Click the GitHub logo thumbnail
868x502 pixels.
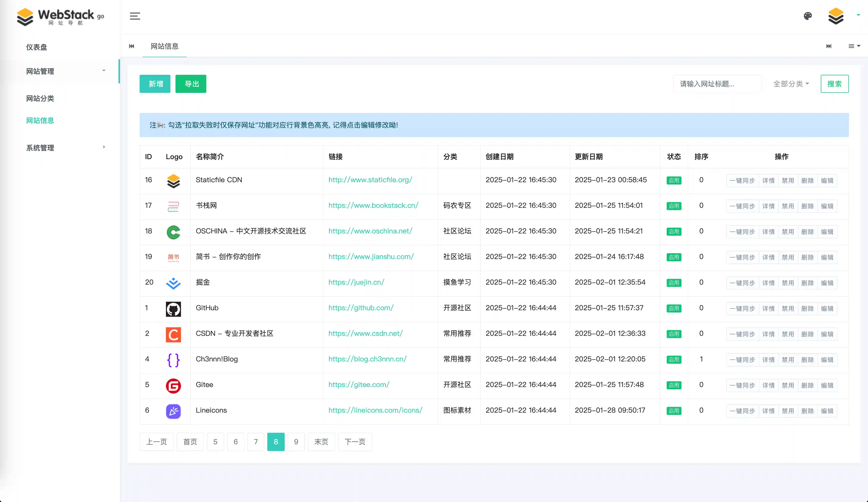point(173,309)
